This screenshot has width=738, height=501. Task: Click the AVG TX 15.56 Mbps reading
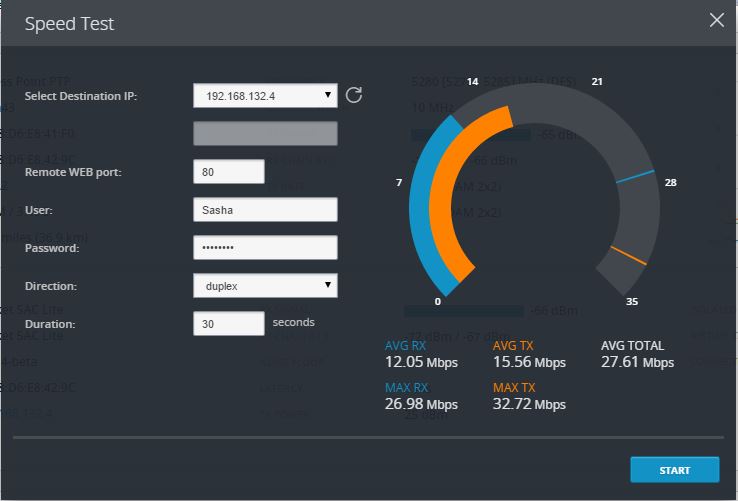click(x=529, y=362)
